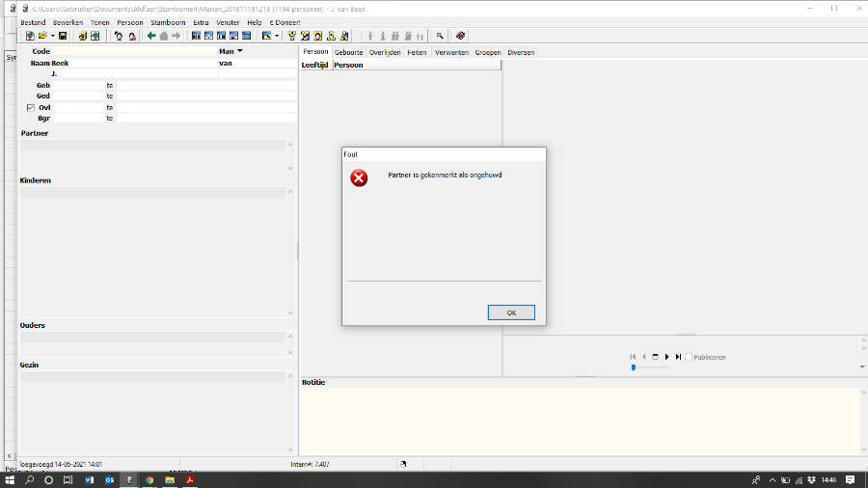Click the magnifier search icon in toolbar
This screenshot has width=868, height=488.
(440, 36)
